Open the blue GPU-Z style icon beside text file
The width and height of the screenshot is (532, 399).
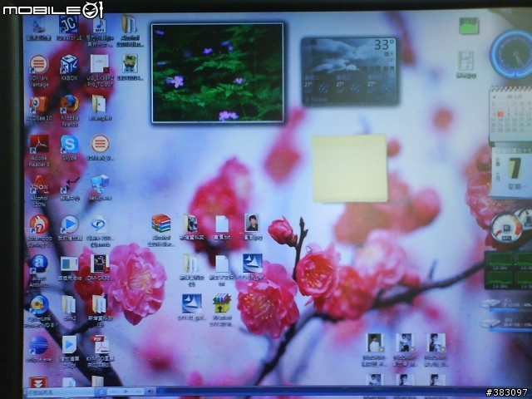click(252, 264)
